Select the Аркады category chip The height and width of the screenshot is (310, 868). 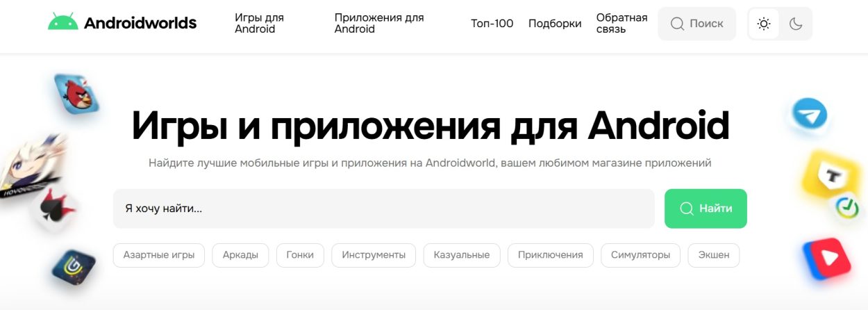(240, 255)
